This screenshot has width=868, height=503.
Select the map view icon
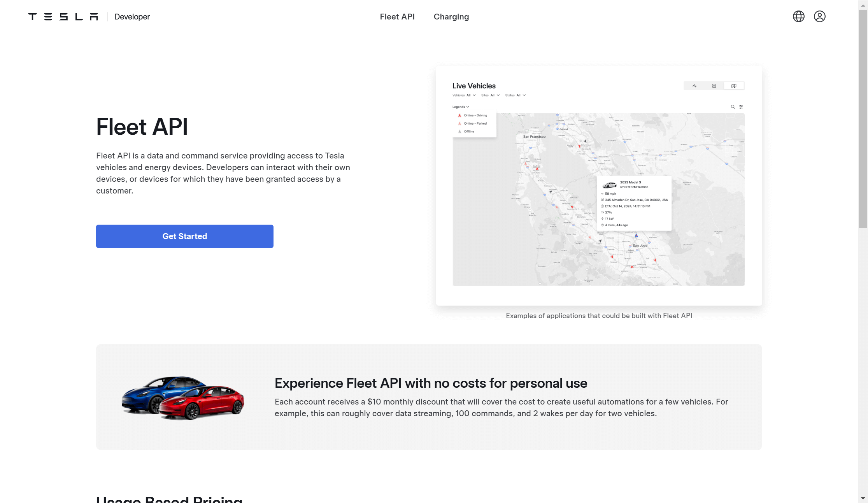point(734,86)
